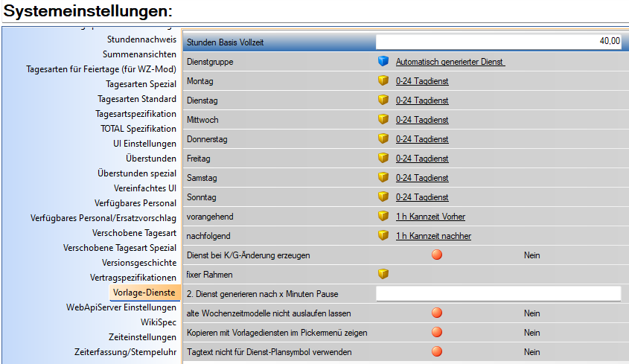
Task: Enable 'Kopieren mit Vorlagediensten im Pickermenü zeigen'
Action: click(x=436, y=333)
